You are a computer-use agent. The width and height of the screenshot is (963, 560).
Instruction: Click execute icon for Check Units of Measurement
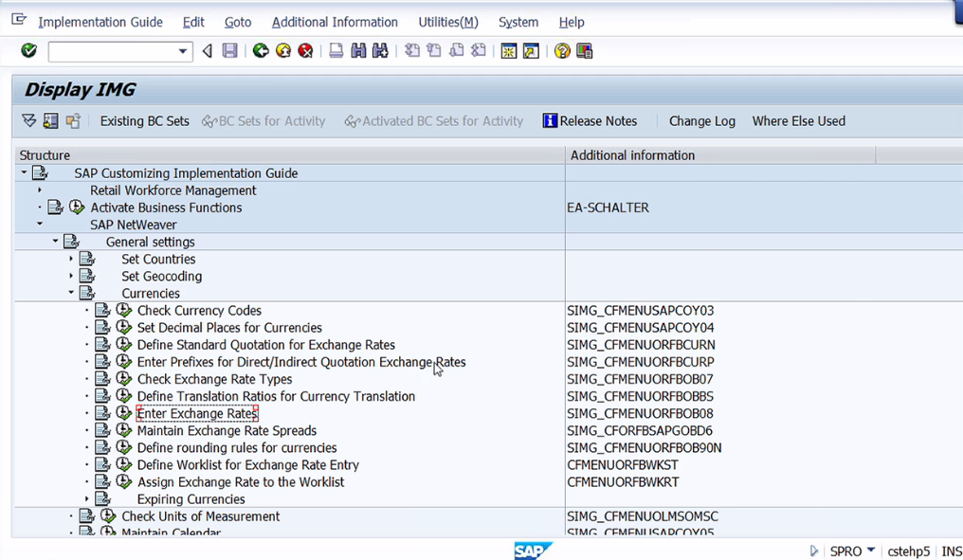pyautogui.click(x=108, y=515)
